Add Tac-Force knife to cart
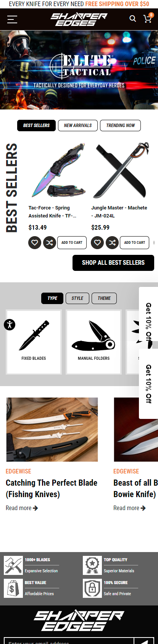Image resolution: width=158 pixels, height=644 pixels. [72, 243]
